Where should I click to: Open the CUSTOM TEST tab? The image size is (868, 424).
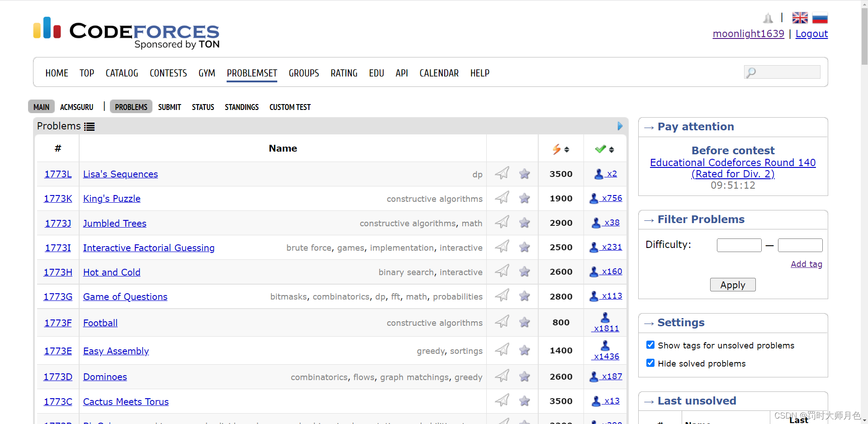click(290, 107)
